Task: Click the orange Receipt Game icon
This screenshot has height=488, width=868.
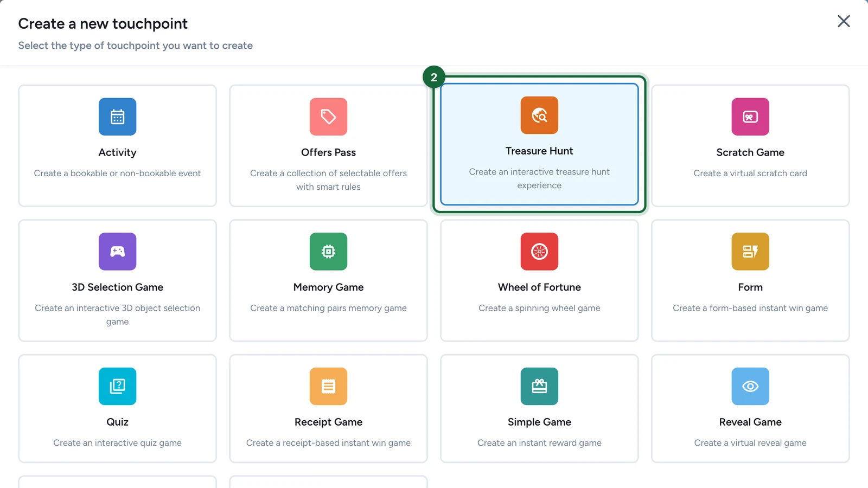Action: 328,386
